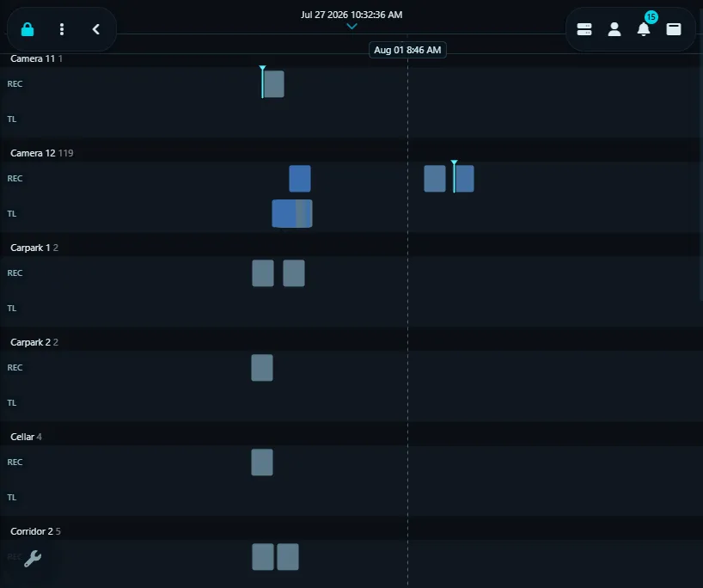Click REC label under Cellar

point(15,462)
